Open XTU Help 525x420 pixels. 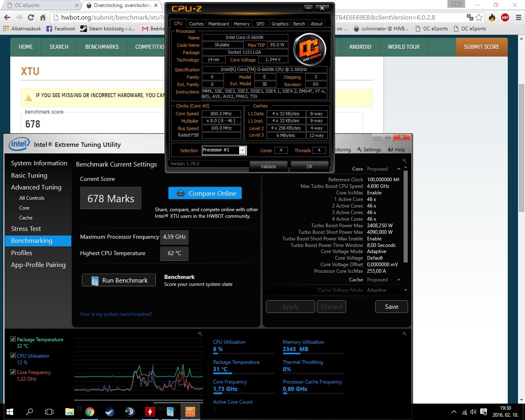click(x=397, y=150)
